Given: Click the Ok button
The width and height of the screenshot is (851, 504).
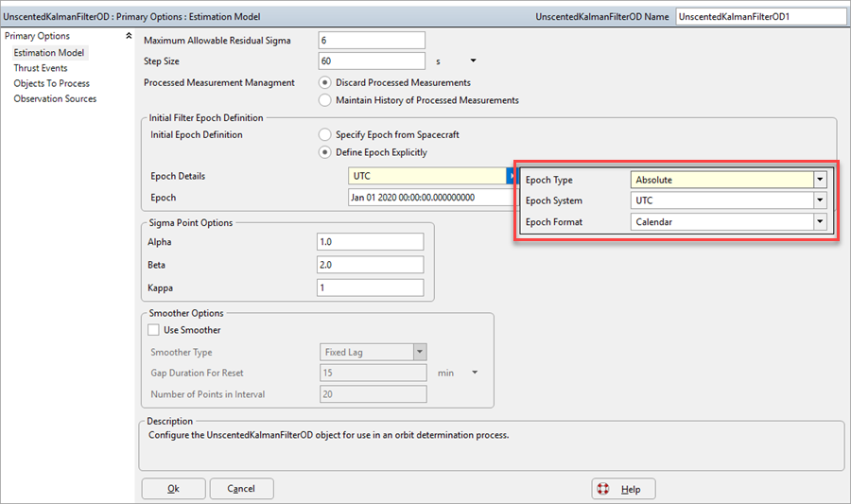Looking at the screenshot, I should (174, 489).
